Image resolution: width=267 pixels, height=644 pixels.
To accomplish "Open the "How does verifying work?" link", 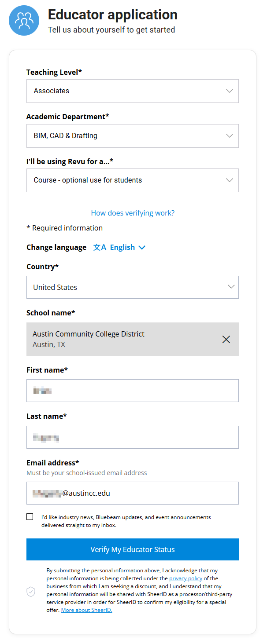I will tap(133, 213).
